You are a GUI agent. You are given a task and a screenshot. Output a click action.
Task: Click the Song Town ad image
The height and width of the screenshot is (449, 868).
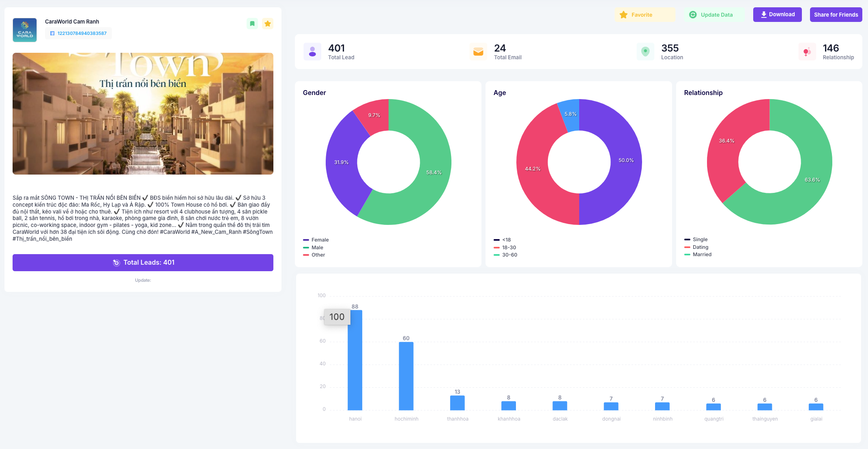point(143,114)
